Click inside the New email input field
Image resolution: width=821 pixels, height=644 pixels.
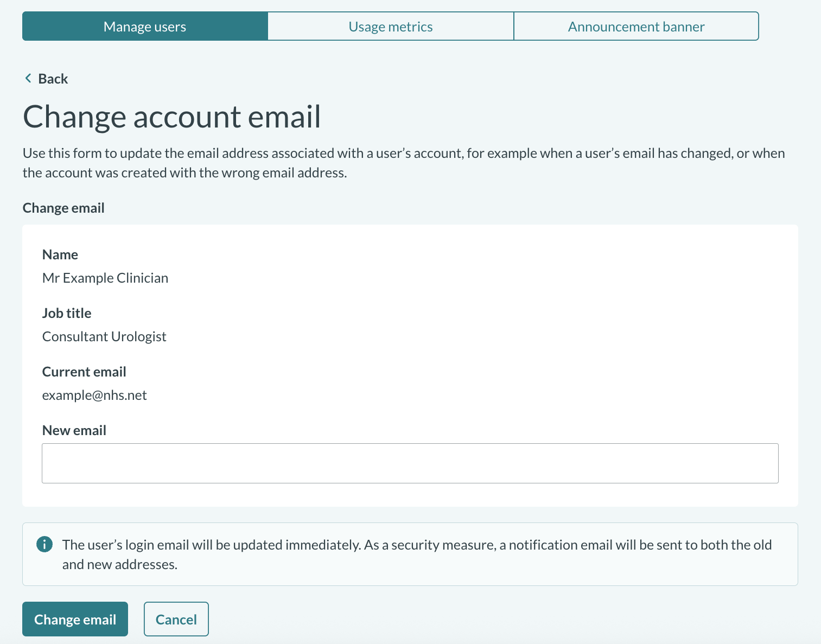tap(410, 463)
